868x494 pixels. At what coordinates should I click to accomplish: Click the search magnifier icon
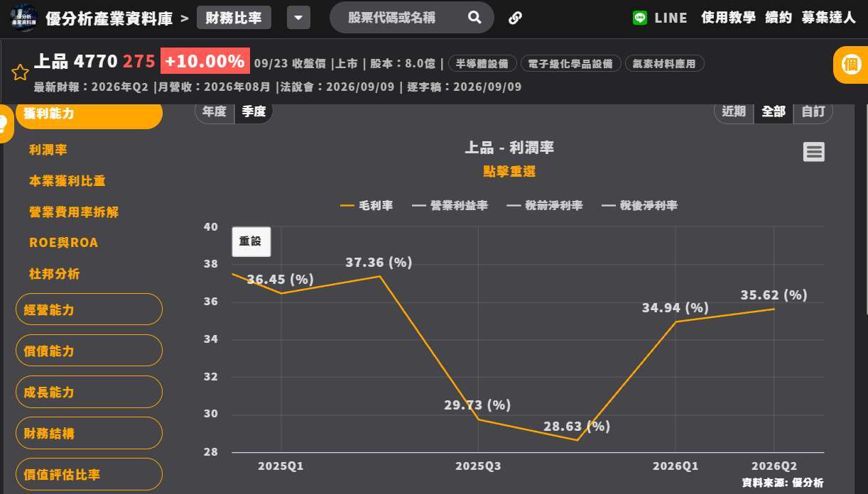474,18
